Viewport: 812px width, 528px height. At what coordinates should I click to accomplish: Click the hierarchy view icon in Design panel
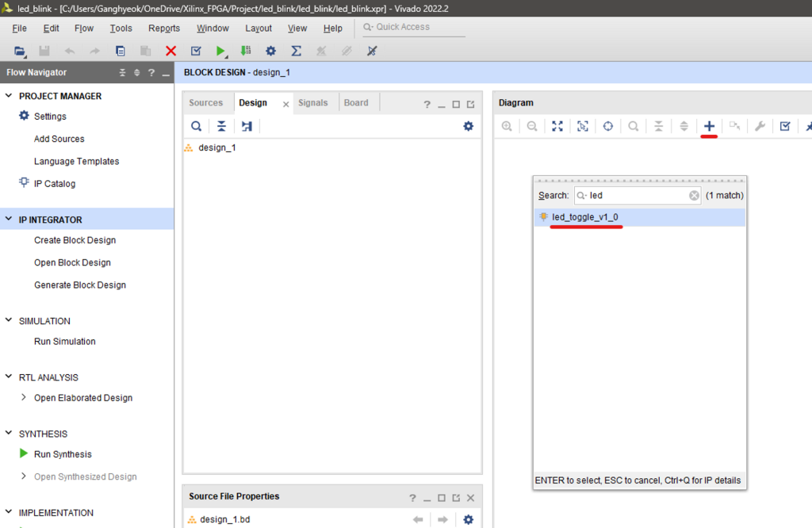tap(247, 126)
